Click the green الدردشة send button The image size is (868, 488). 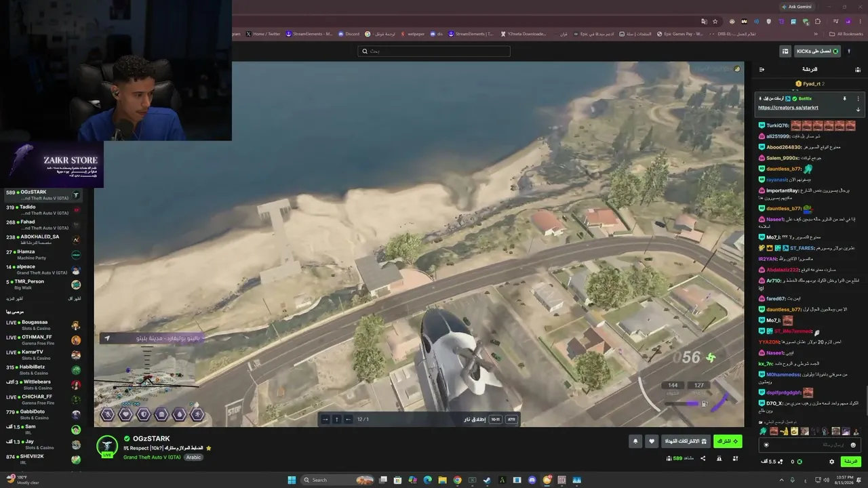click(850, 462)
